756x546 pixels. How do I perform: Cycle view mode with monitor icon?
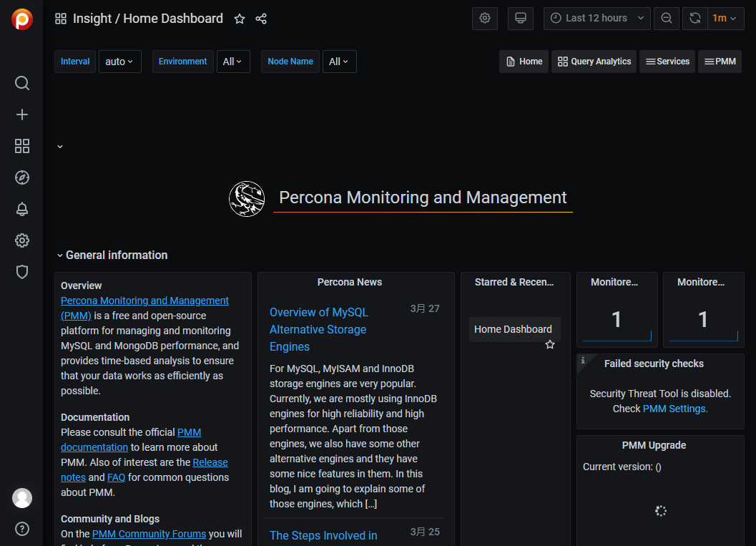tap(520, 19)
